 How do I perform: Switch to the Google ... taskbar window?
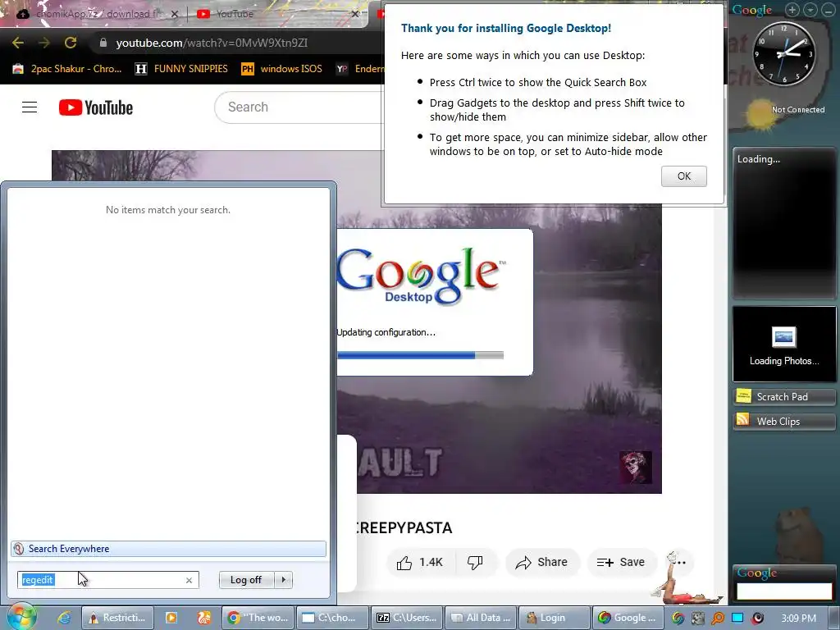[x=628, y=618]
